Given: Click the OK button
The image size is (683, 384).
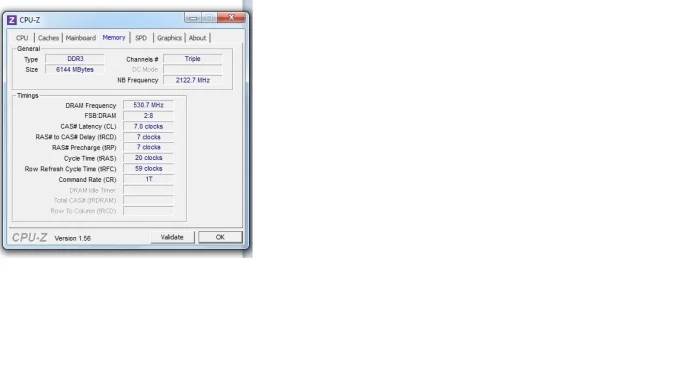Looking at the screenshot, I should 220,237.
